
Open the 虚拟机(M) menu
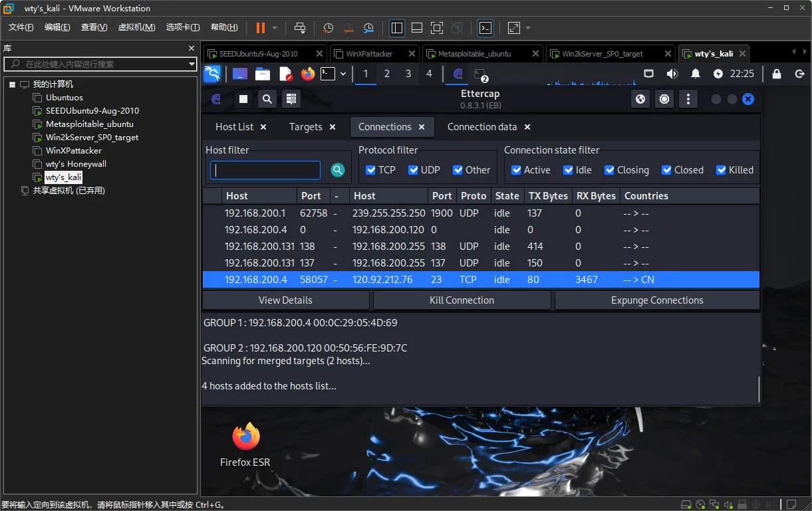pyautogui.click(x=136, y=27)
